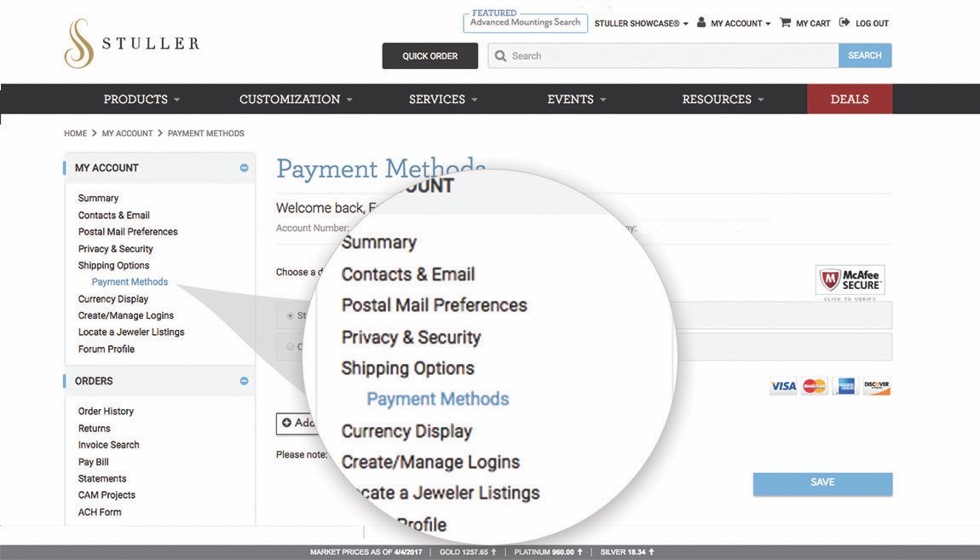This screenshot has height=560, width=980.
Task: Open the My Account header dropdown
Action: 741,23
